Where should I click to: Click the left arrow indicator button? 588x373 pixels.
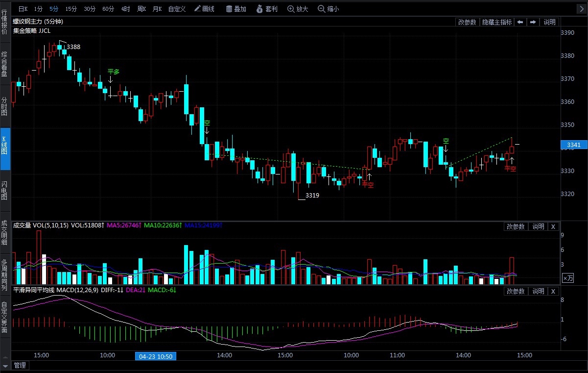click(520, 22)
